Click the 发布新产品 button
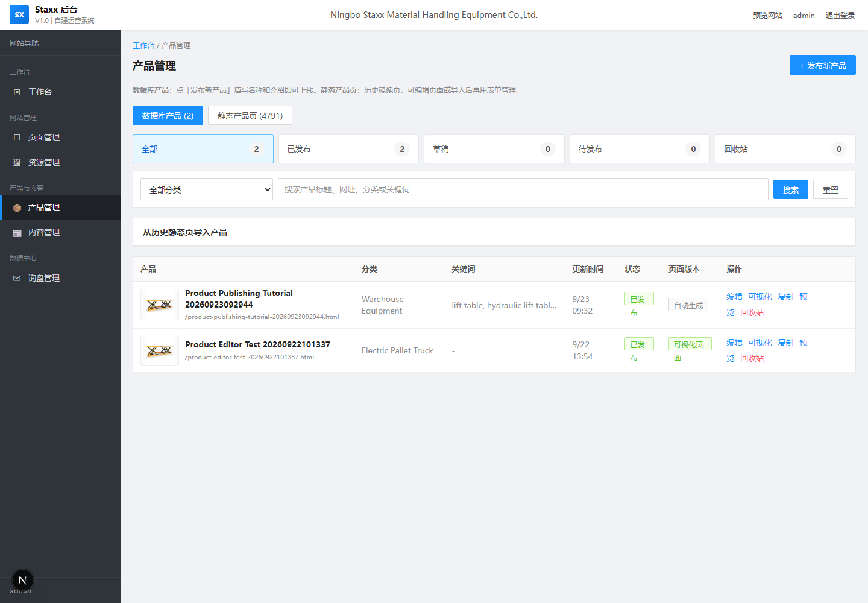 pos(823,65)
